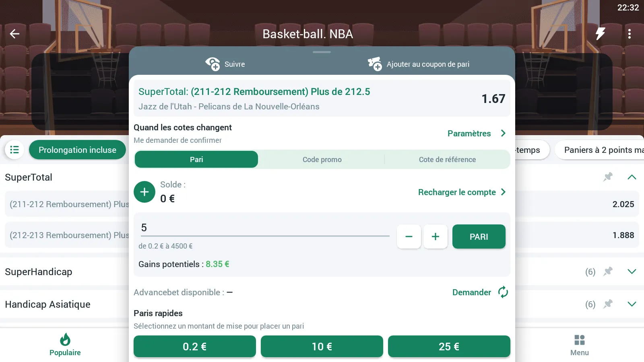Image resolution: width=644 pixels, height=362 pixels.
Task: Click the stake amount input field
Action: point(264,228)
